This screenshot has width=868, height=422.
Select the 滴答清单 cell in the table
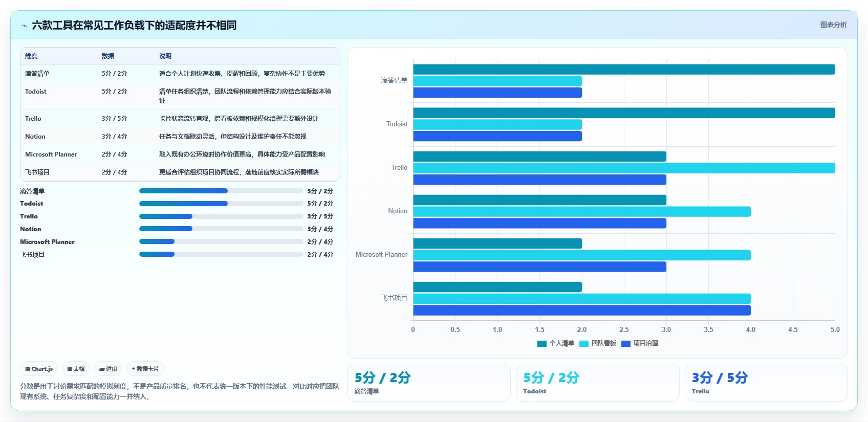pyautogui.click(x=37, y=74)
